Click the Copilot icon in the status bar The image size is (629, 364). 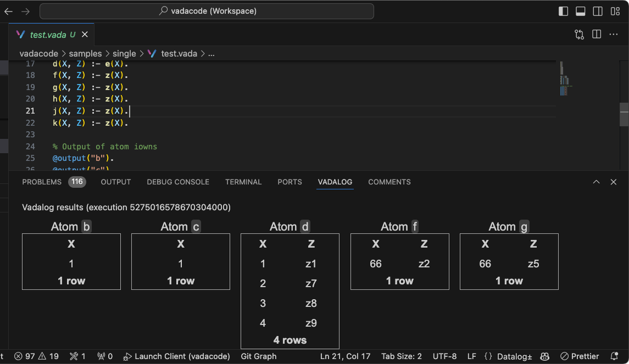pos(543,356)
